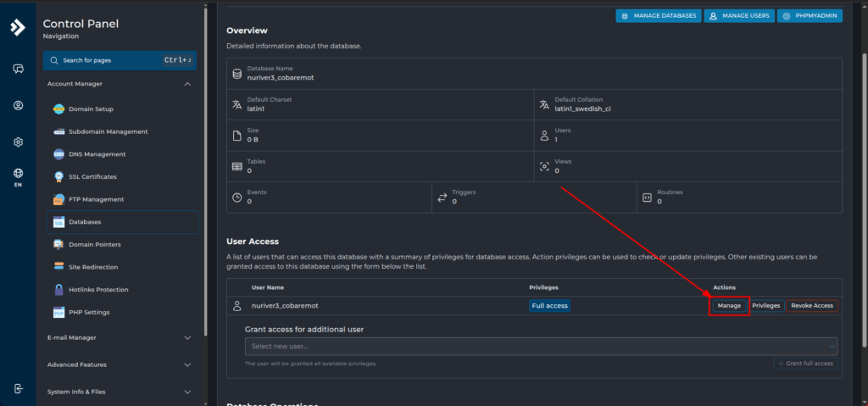Open the user account icon in left rail

pos(18,105)
